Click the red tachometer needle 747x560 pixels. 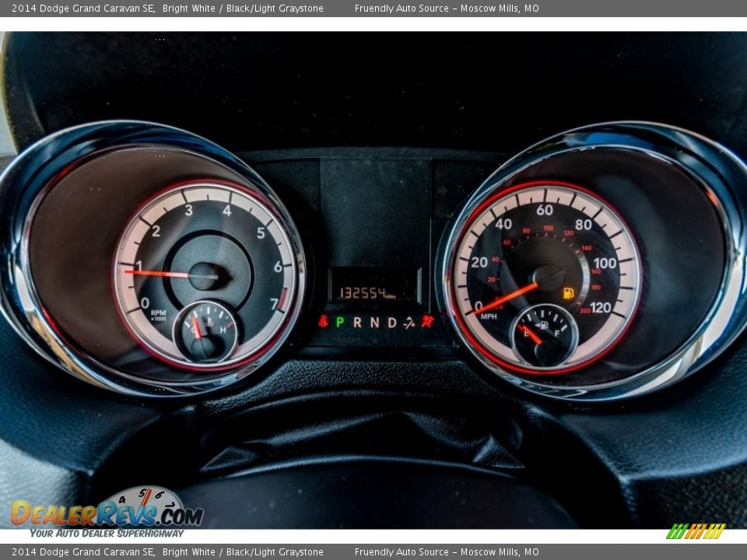pos(157,274)
